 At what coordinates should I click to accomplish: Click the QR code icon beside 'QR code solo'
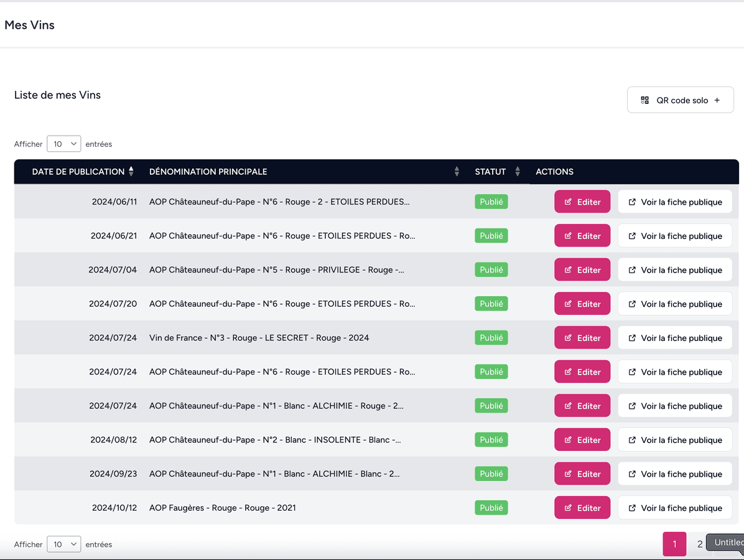pyautogui.click(x=644, y=100)
